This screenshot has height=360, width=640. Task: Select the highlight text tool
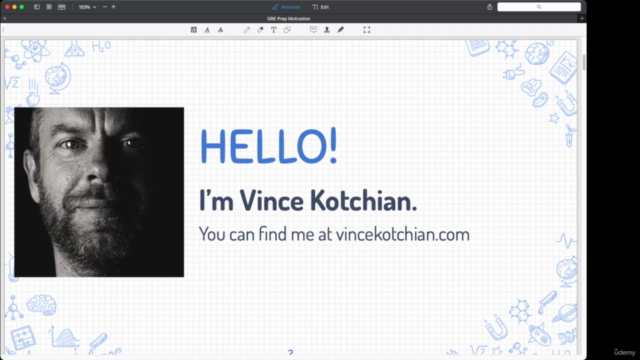[x=193, y=30]
